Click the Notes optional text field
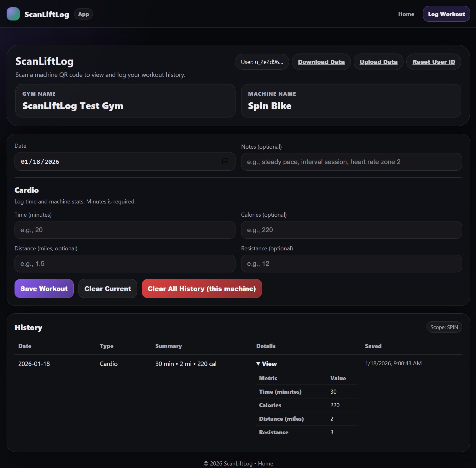Screen dimensions: 476x468 [x=351, y=162]
